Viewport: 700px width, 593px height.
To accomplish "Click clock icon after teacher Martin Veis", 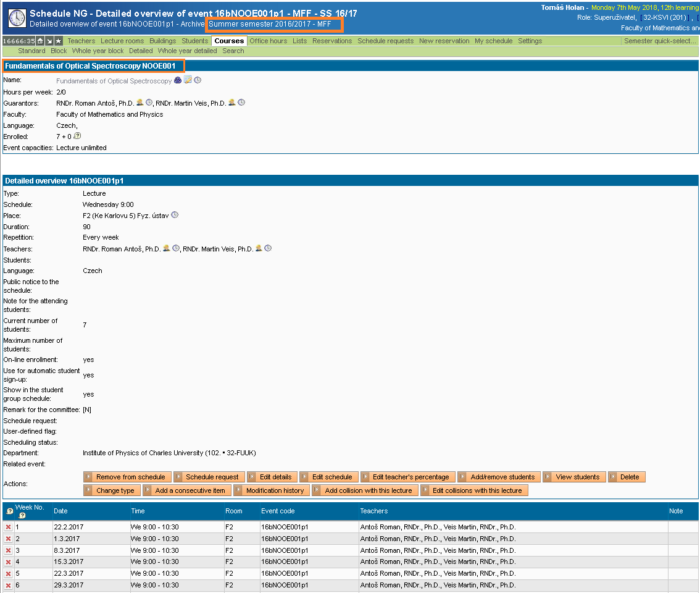I will coord(268,248).
